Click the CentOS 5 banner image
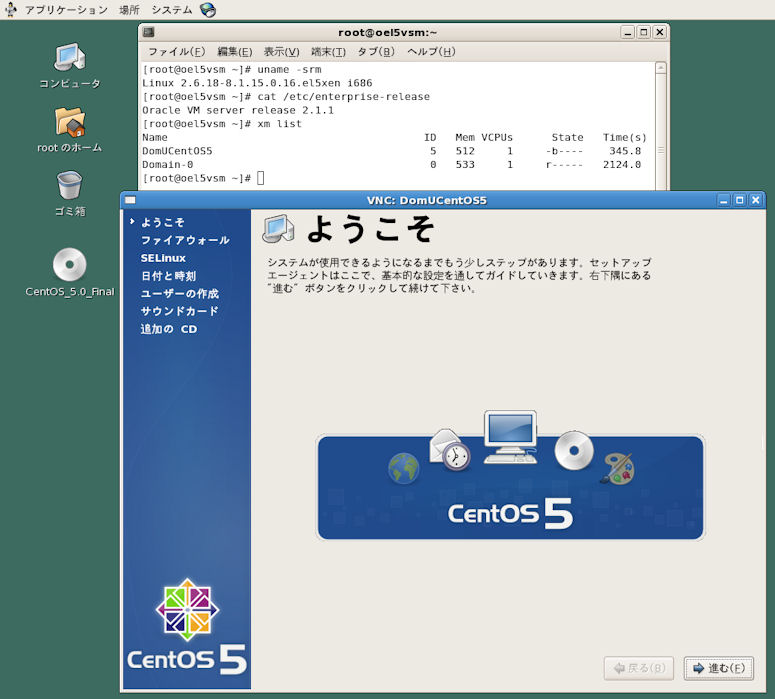Image resolution: width=775 pixels, height=699 pixels. tap(510, 476)
